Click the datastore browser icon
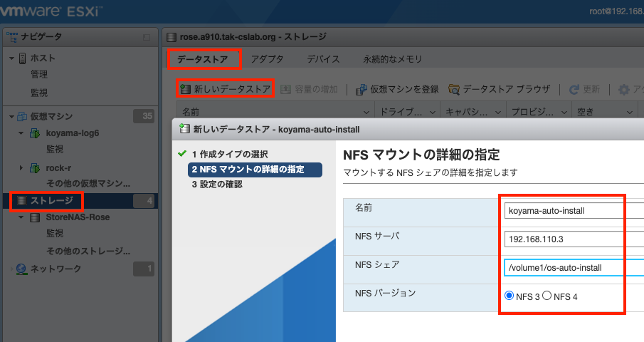 pos(454,89)
